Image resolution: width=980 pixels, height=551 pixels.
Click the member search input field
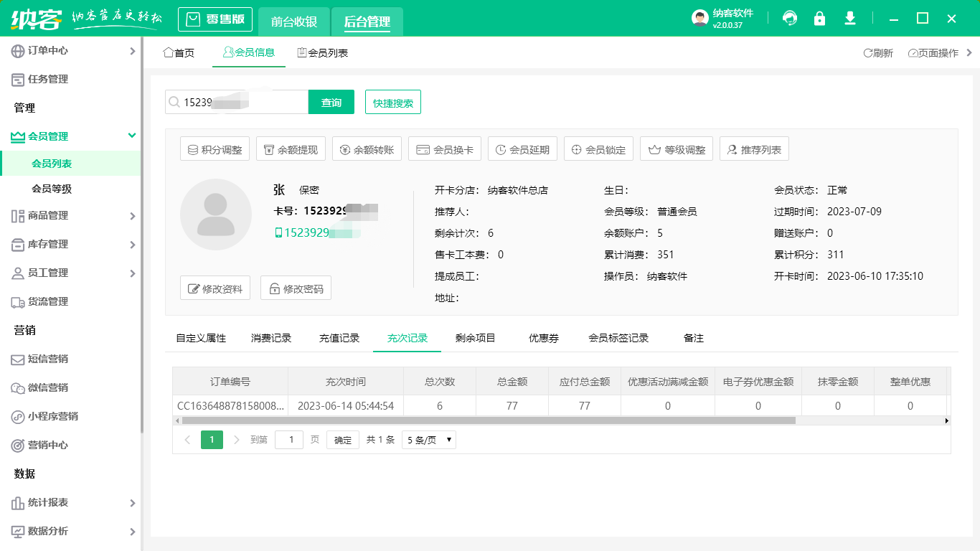pos(237,102)
